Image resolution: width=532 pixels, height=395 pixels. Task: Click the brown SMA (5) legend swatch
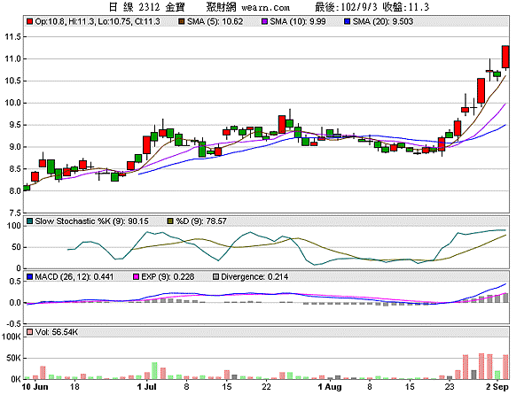[182, 21]
